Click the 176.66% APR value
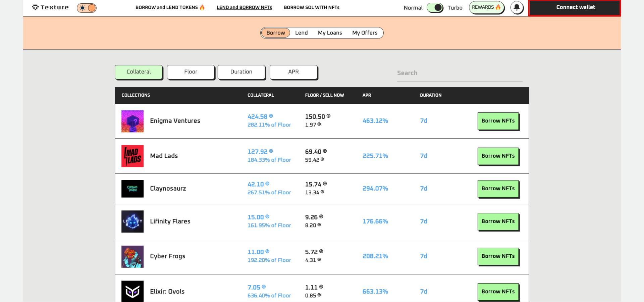The width and height of the screenshot is (644, 302). point(375,221)
